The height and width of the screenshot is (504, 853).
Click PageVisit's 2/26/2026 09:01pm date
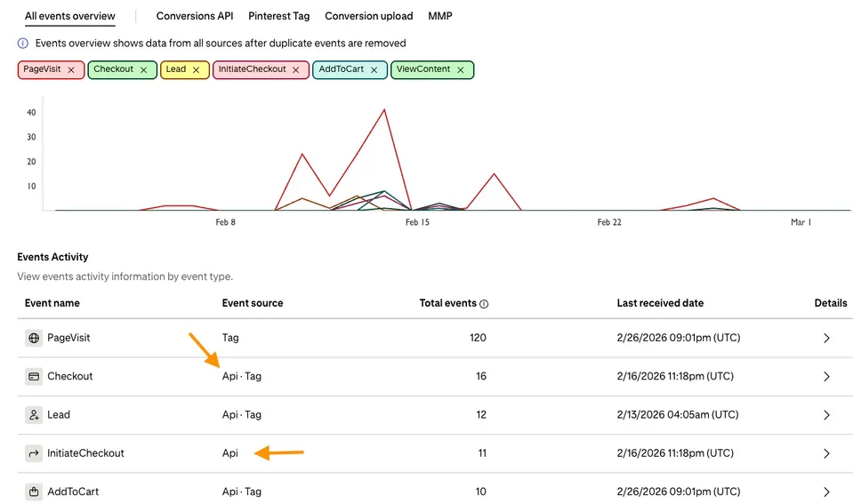[x=679, y=338]
